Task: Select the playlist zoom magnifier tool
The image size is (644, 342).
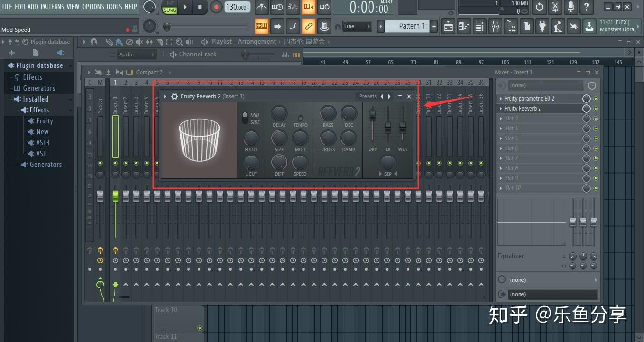Action: click(x=178, y=42)
